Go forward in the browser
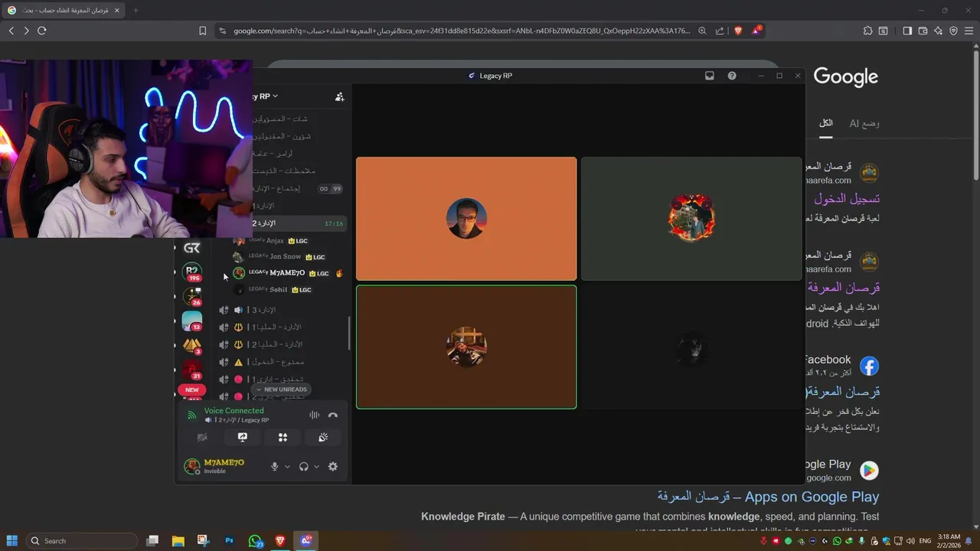This screenshot has height=551, width=980. 26,31
